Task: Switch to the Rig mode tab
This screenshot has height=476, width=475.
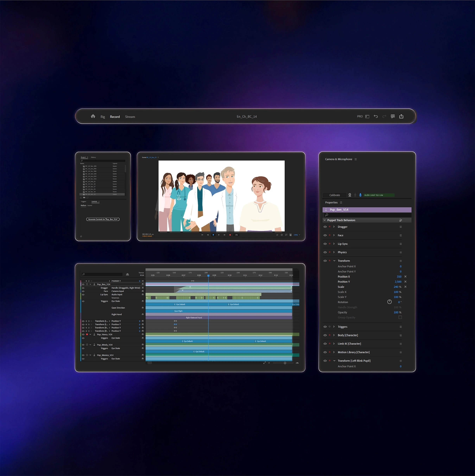Action: click(103, 117)
